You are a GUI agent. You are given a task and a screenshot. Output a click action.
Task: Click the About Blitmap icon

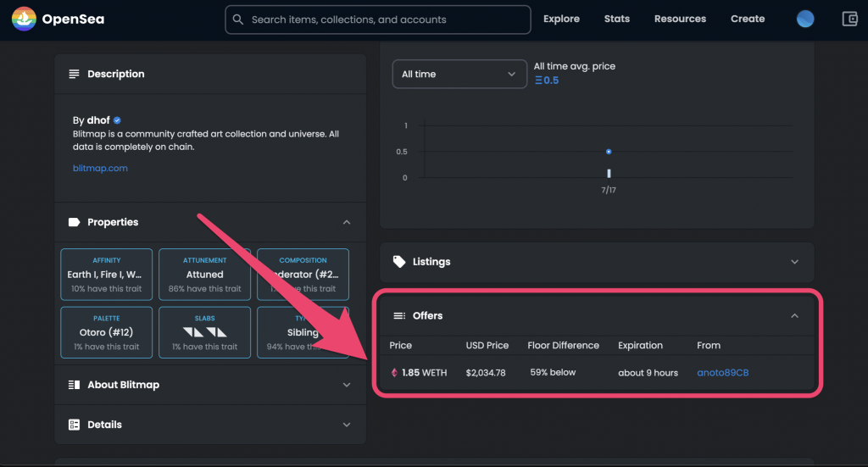tap(74, 385)
